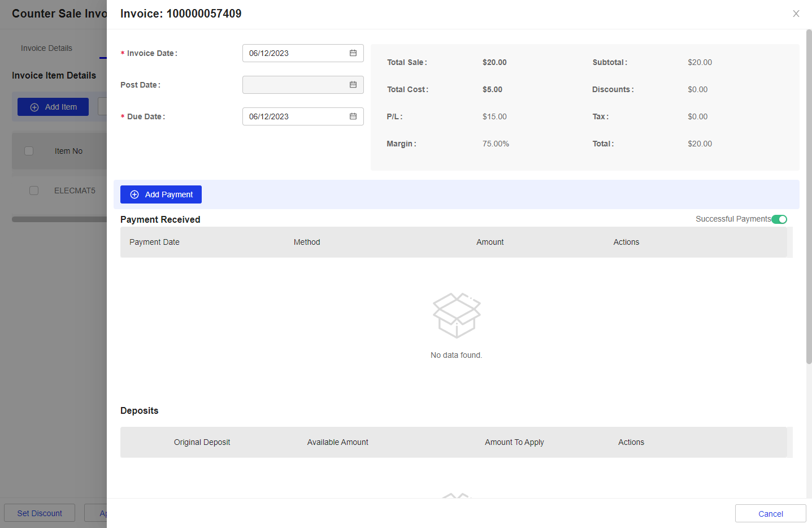Viewport: 812px width, 528px height.
Task: Close the invoice panel with the X icon
Action: click(796, 14)
